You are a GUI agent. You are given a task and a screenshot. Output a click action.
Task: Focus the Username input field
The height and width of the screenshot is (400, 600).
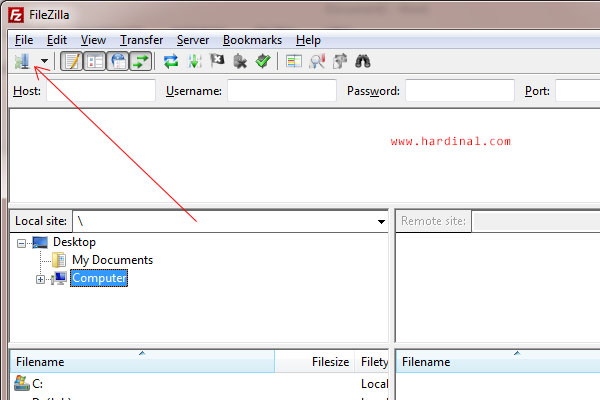pos(282,91)
